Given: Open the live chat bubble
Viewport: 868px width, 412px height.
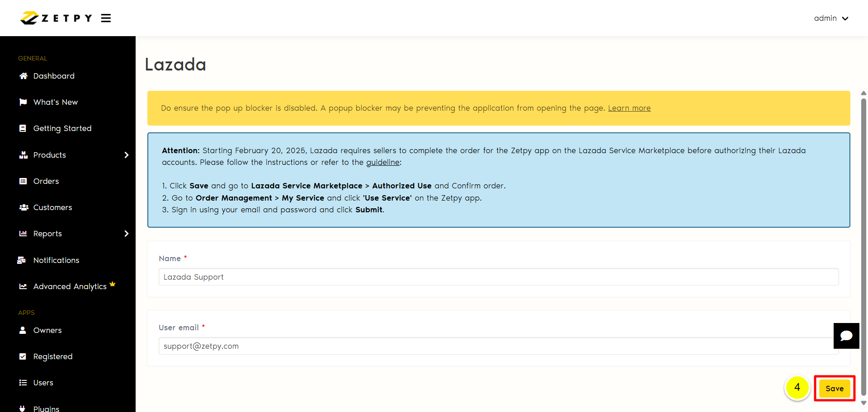Looking at the screenshot, I should pos(846,336).
